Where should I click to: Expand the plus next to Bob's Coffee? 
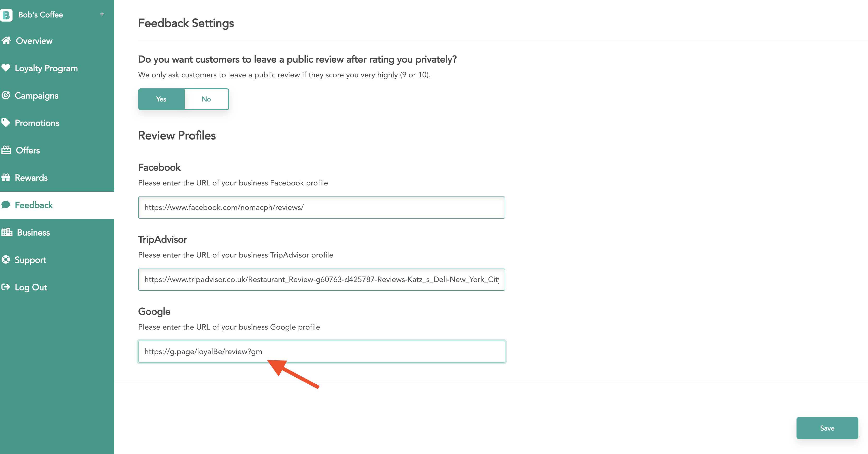click(x=102, y=14)
